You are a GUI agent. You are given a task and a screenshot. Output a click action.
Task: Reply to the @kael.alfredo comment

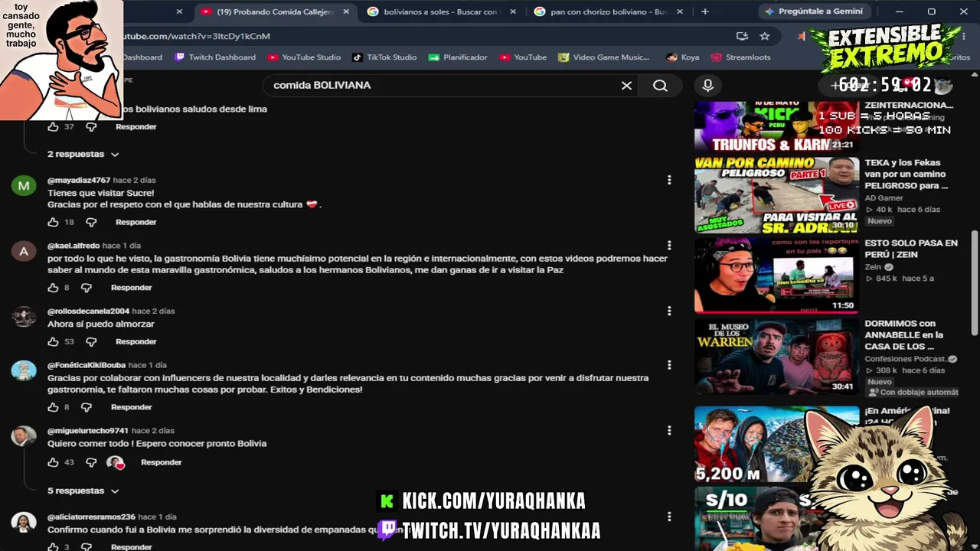pos(131,288)
